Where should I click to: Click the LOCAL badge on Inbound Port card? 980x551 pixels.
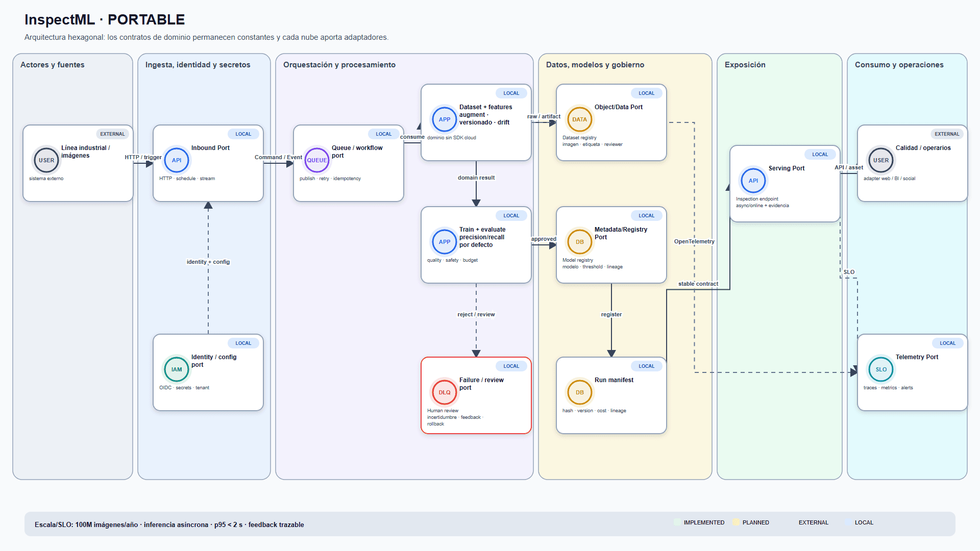click(243, 134)
